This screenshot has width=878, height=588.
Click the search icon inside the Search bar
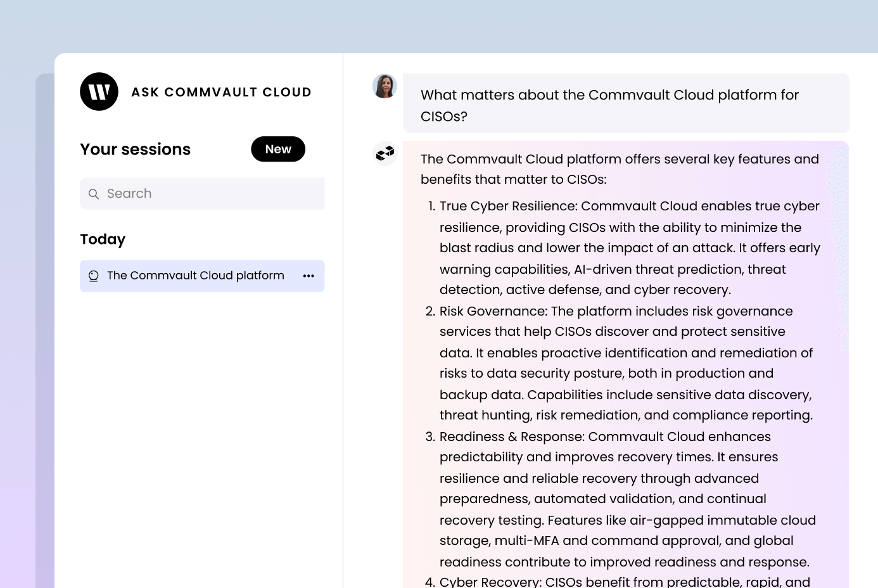[94, 194]
